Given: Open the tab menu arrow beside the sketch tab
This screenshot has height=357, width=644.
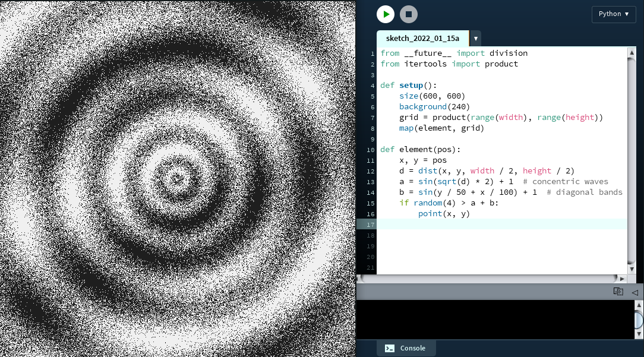Looking at the screenshot, I should click(x=475, y=38).
